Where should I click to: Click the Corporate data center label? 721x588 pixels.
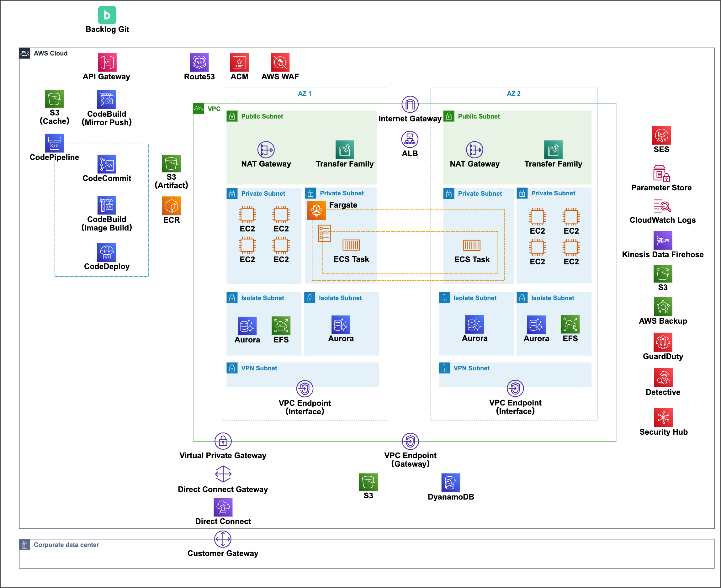tap(66, 545)
